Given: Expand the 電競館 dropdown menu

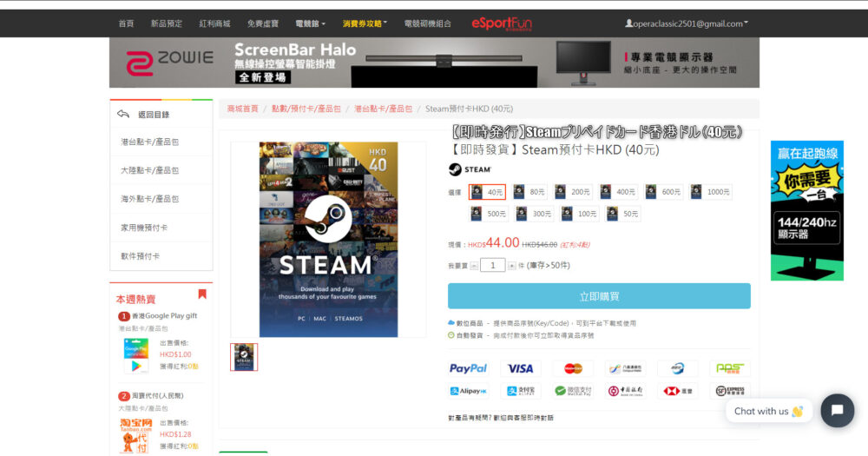Looking at the screenshot, I should click(x=310, y=23).
